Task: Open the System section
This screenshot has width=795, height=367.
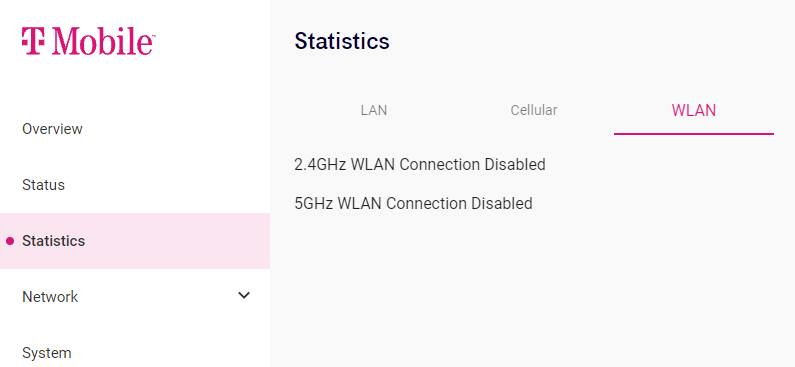Action: [47, 353]
